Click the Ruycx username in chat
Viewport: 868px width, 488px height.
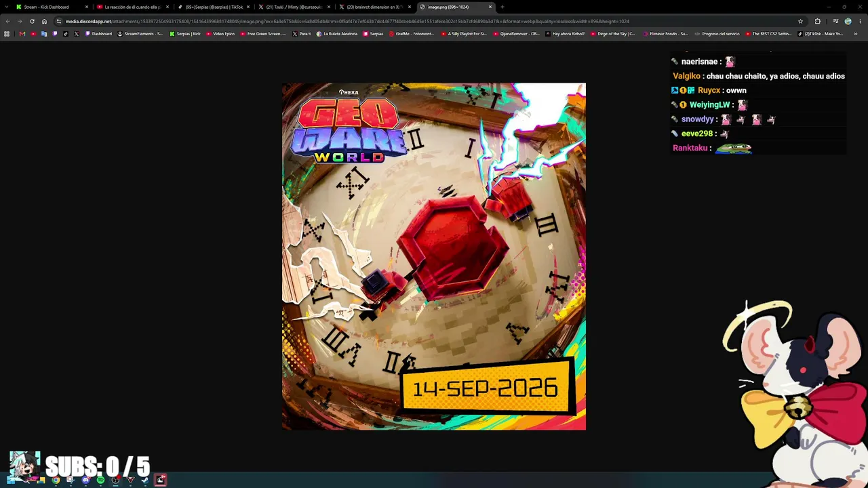(x=709, y=90)
